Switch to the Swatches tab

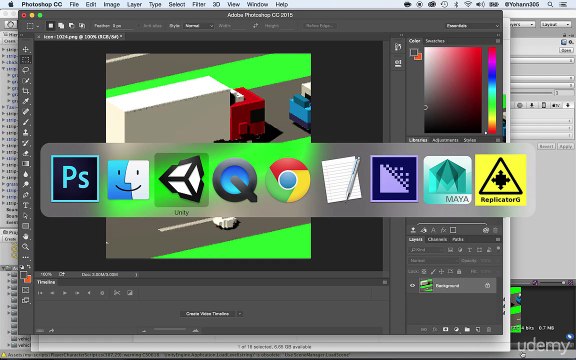pos(435,41)
